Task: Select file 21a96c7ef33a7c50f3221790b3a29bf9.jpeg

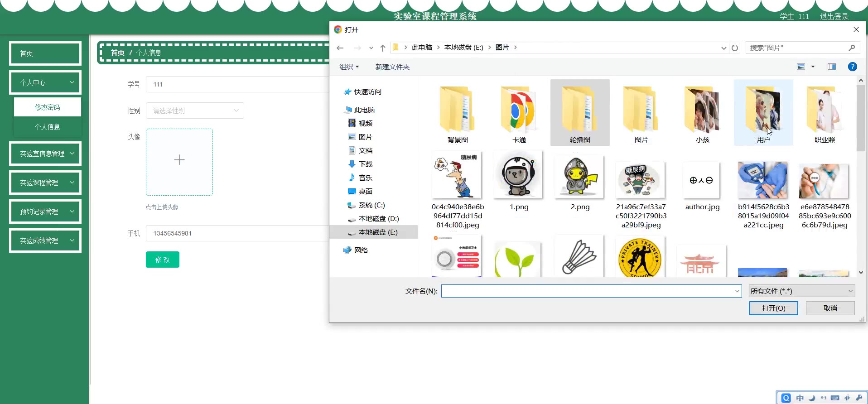Action: pos(641,195)
